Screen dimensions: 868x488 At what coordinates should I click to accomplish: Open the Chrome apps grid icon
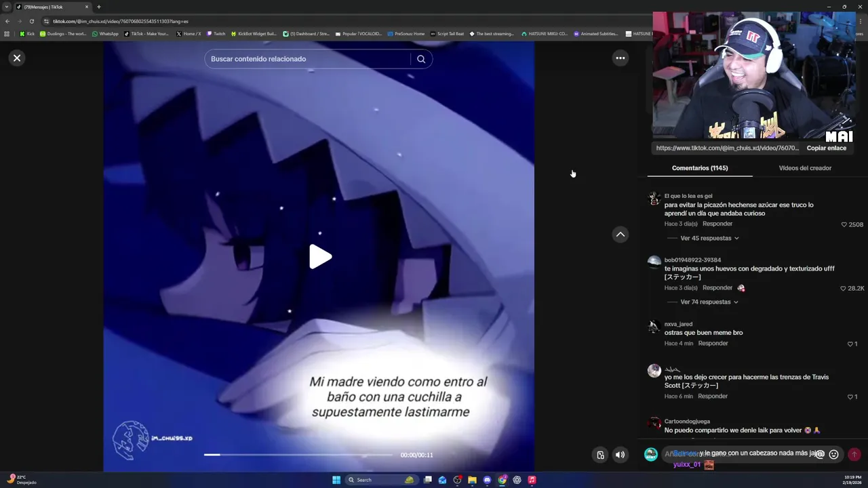(7, 33)
